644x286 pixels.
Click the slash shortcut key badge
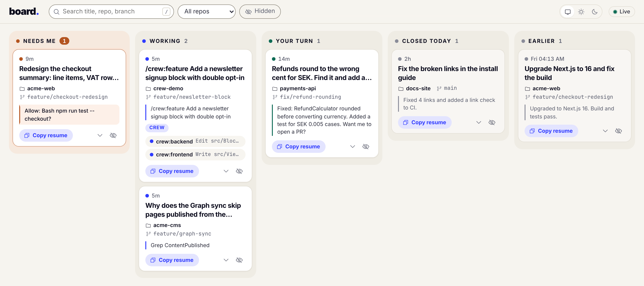pyautogui.click(x=166, y=11)
